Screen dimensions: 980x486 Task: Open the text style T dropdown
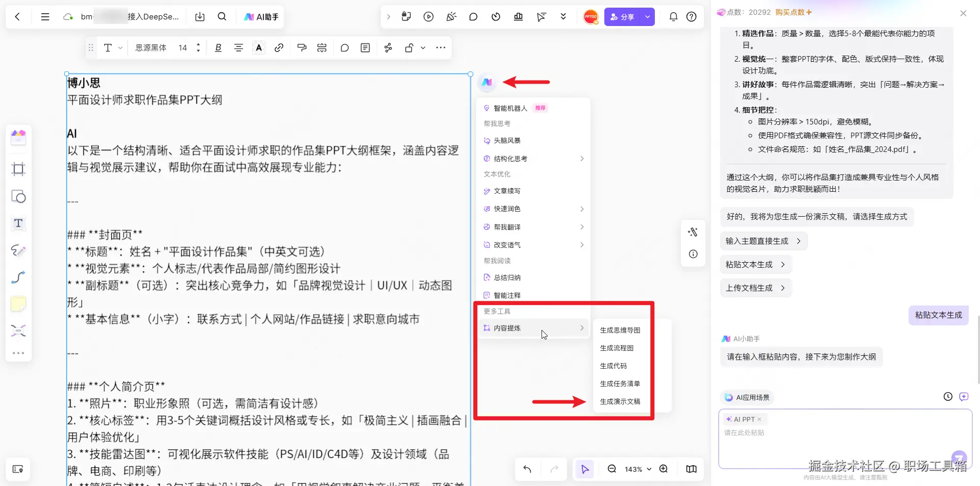pyautogui.click(x=113, y=48)
